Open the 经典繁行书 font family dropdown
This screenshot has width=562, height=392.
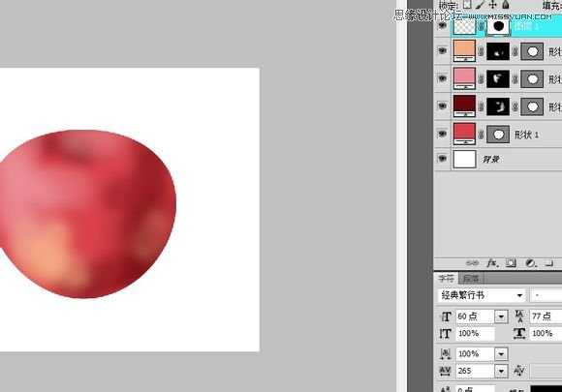(x=519, y=295)
